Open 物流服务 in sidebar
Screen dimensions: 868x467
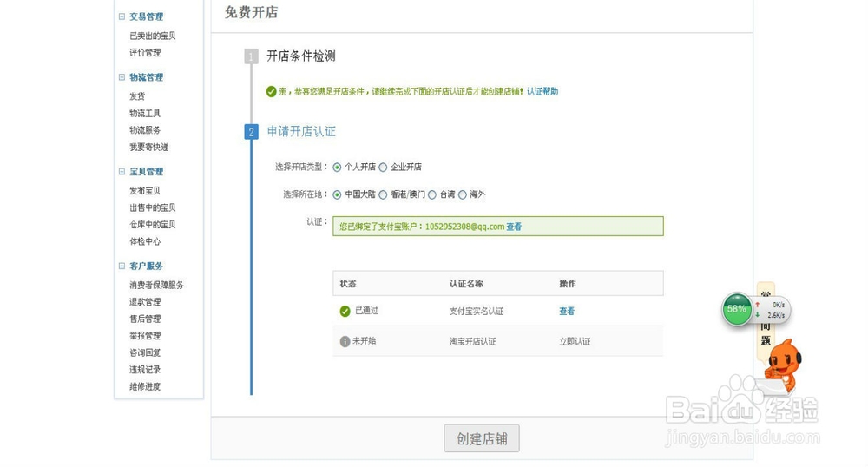145,130
